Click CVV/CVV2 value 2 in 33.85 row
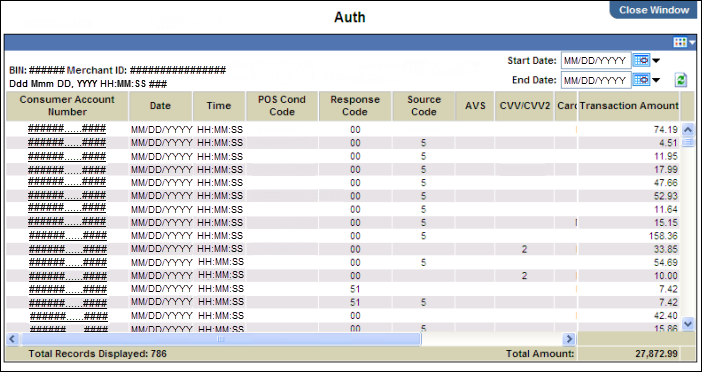The height and width of the screenshot is (372, 702). [x=524, y=249]
